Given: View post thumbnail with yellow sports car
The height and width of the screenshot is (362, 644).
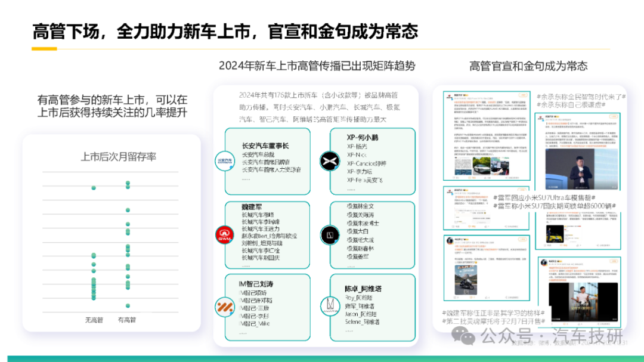Looking at the screenshot, I should tap(555, 233).
